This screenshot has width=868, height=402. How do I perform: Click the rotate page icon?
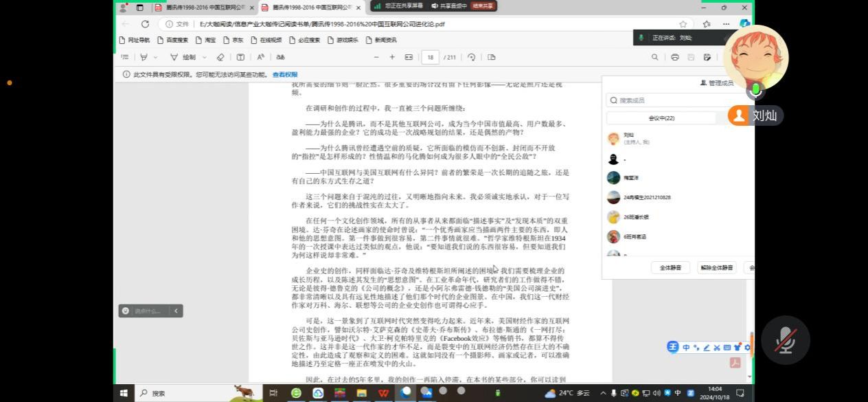pyautogui.click(x=472, y=57)
